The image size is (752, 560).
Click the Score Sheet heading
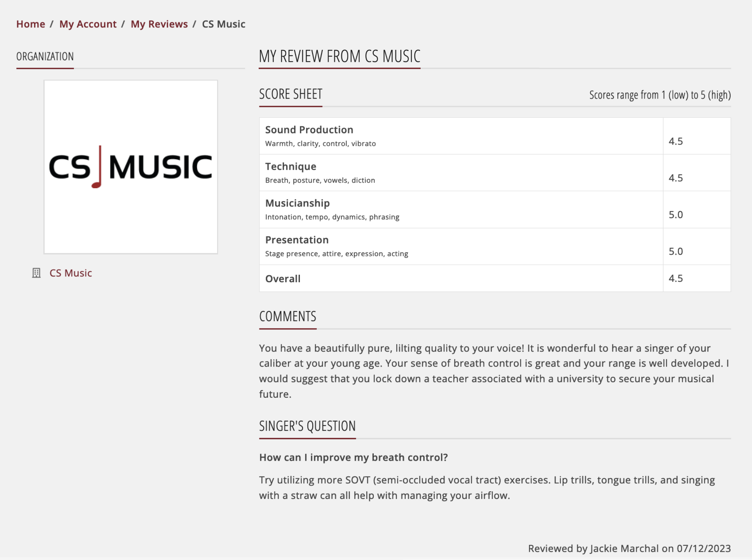291,94
